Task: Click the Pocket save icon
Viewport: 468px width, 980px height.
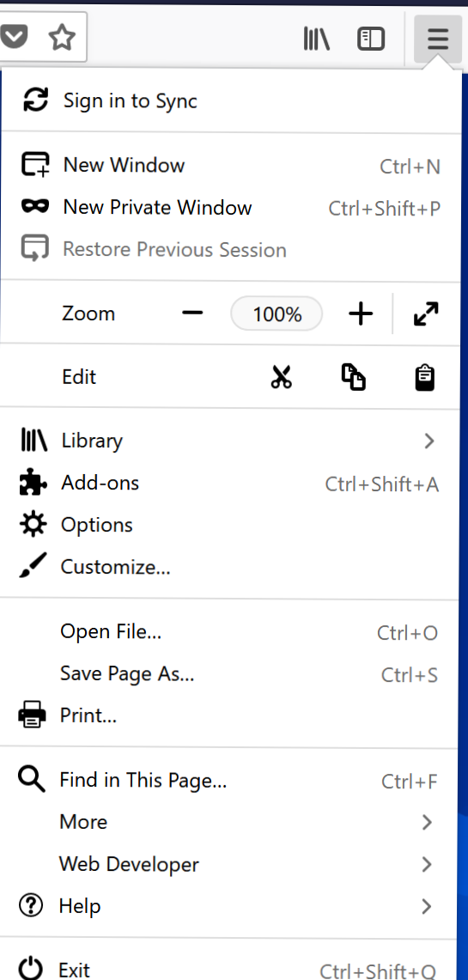Action: point(13,38)
